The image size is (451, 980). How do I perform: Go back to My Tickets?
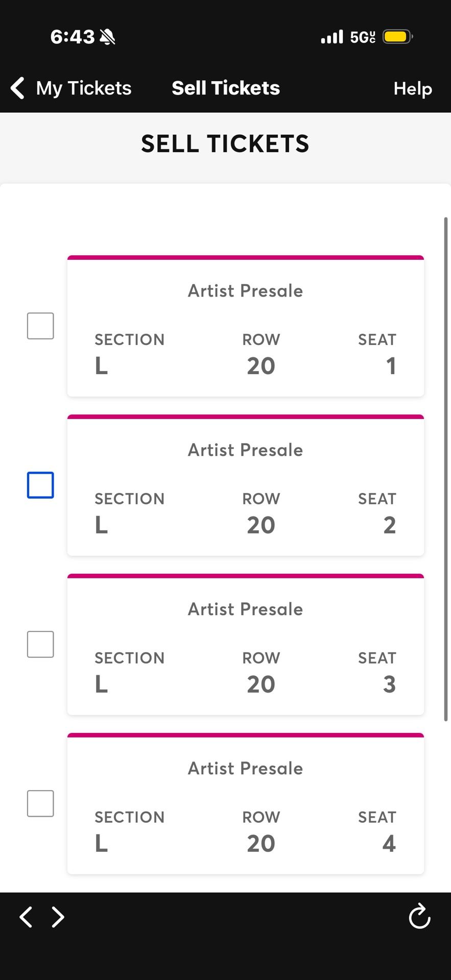click(84, 88)
